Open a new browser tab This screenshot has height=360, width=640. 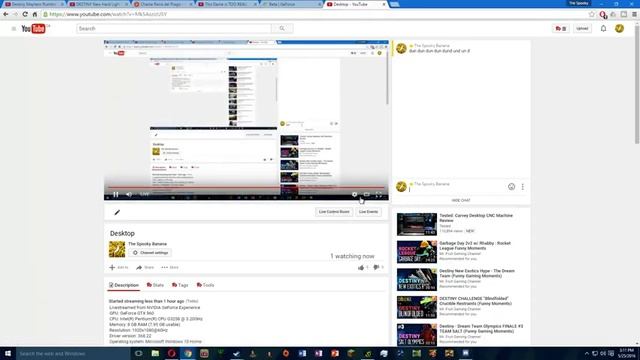tap(394, 4)
